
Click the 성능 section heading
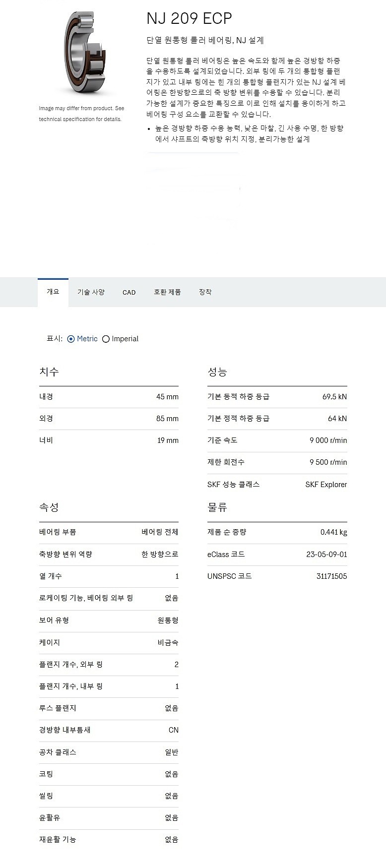click(217, 372)
